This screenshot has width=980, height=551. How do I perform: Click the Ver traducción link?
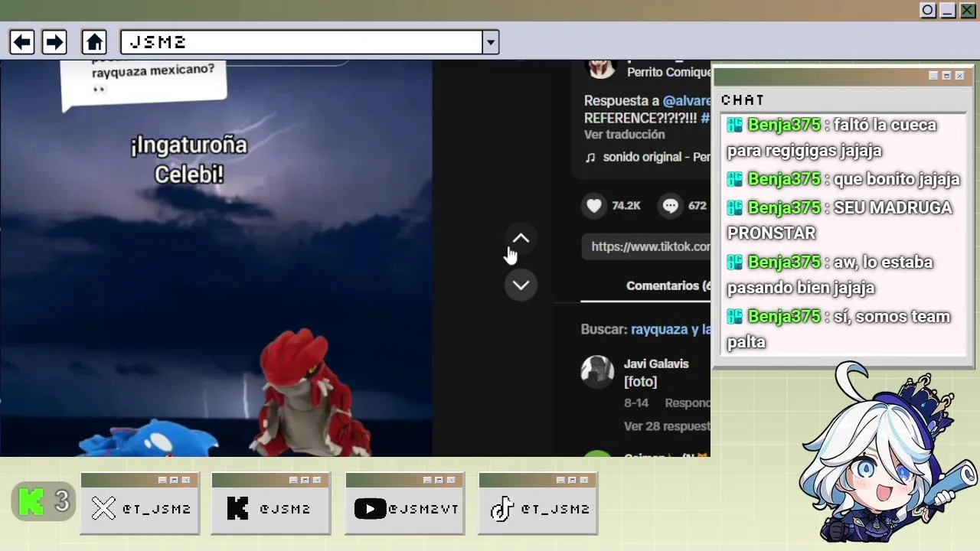click(x=624, y=134)
